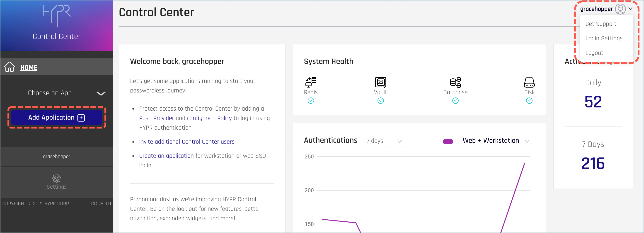The image size is (644, 233).
Task: Click the Settings label in sidebar
Action: pyautogui.click(x=56, y=187)
